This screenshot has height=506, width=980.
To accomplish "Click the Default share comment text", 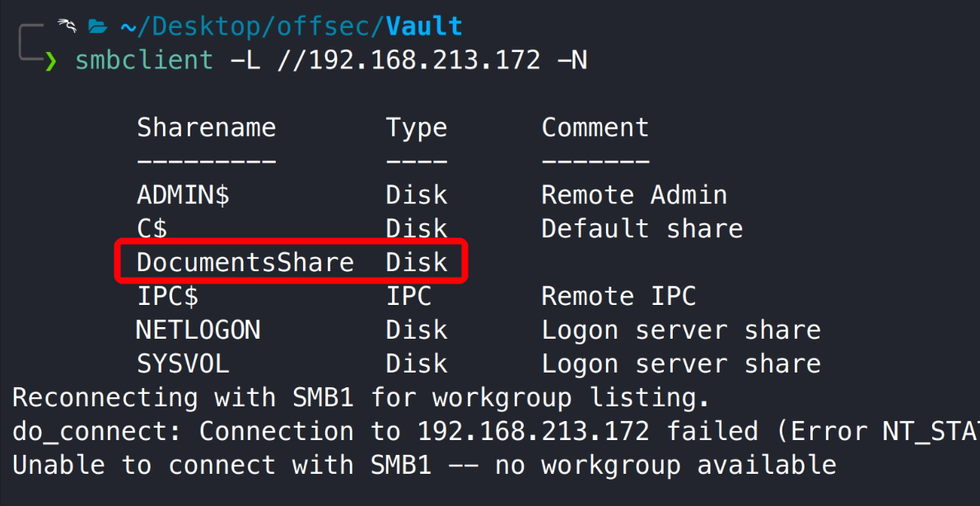I will point(642,228).
